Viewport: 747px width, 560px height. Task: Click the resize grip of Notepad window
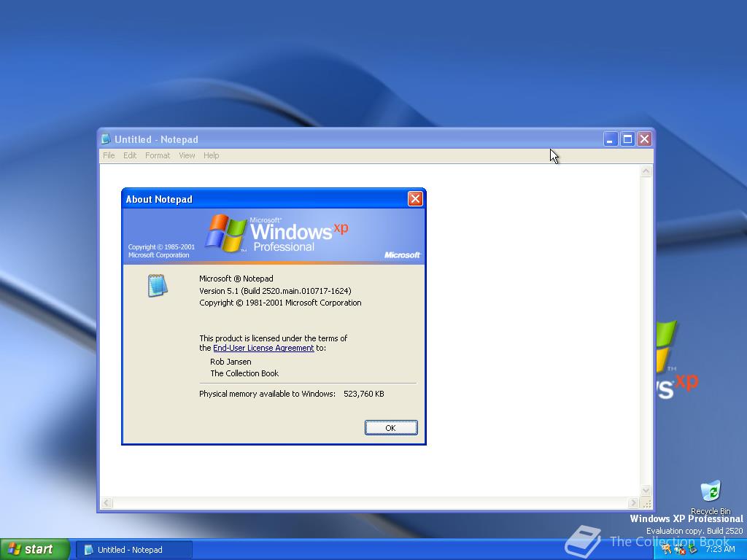(646, 503)
